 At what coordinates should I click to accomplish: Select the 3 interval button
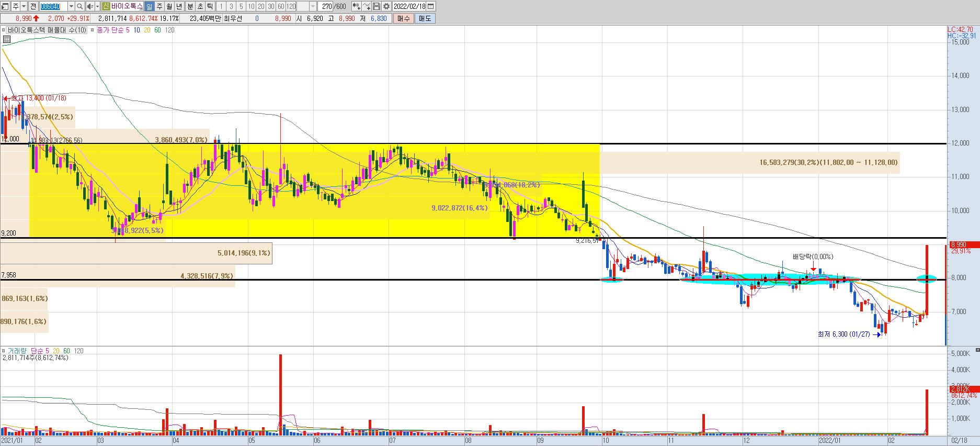point(231,6)
